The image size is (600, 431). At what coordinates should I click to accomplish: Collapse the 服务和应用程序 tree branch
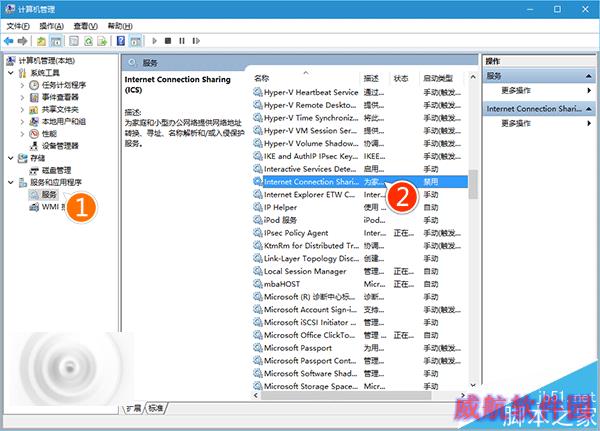[x=11, y=182]
